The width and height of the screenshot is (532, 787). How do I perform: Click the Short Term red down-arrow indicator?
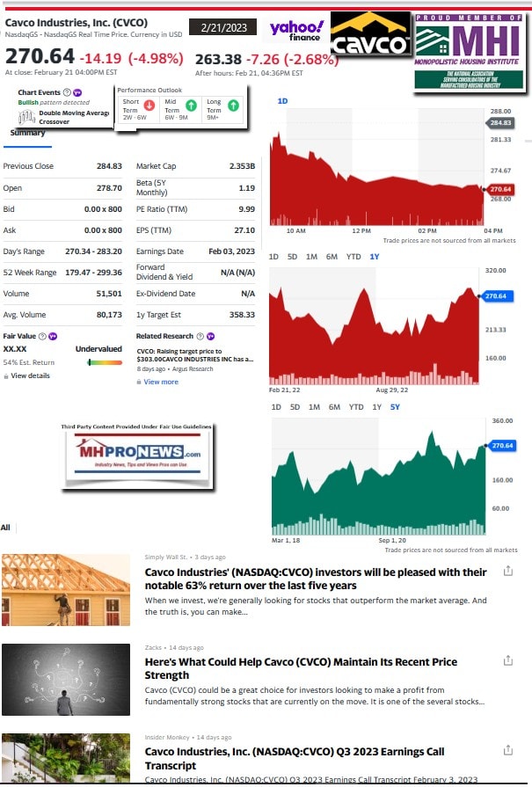(x=149, y=106)
